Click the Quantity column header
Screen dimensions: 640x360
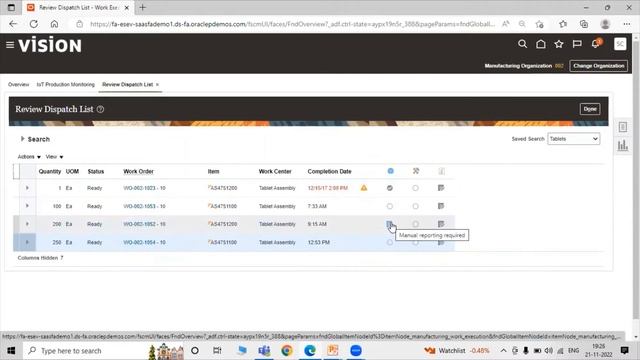pyautogui.click(x=50, y=171)
